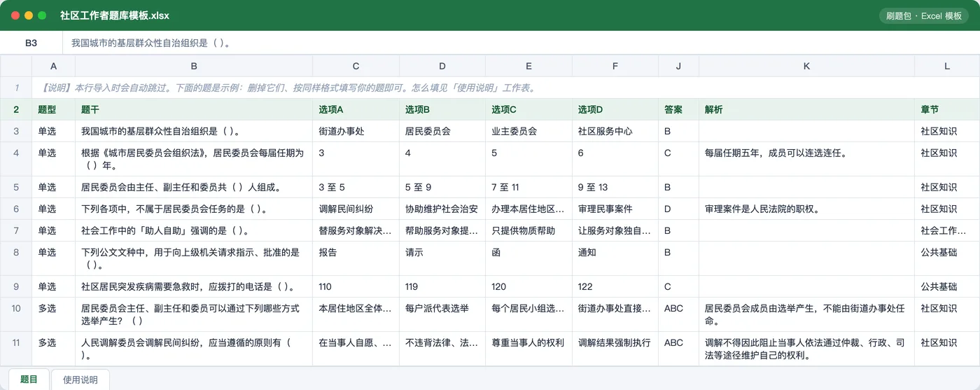Click cell 居民委员会 in row 3
980x390 pixels.
[x=442, y=131]
